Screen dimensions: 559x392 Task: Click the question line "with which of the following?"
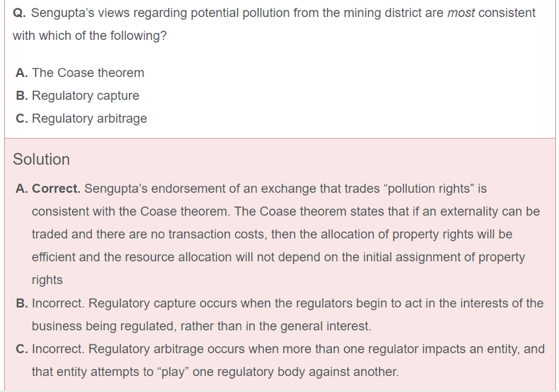(x=90, y=36)
